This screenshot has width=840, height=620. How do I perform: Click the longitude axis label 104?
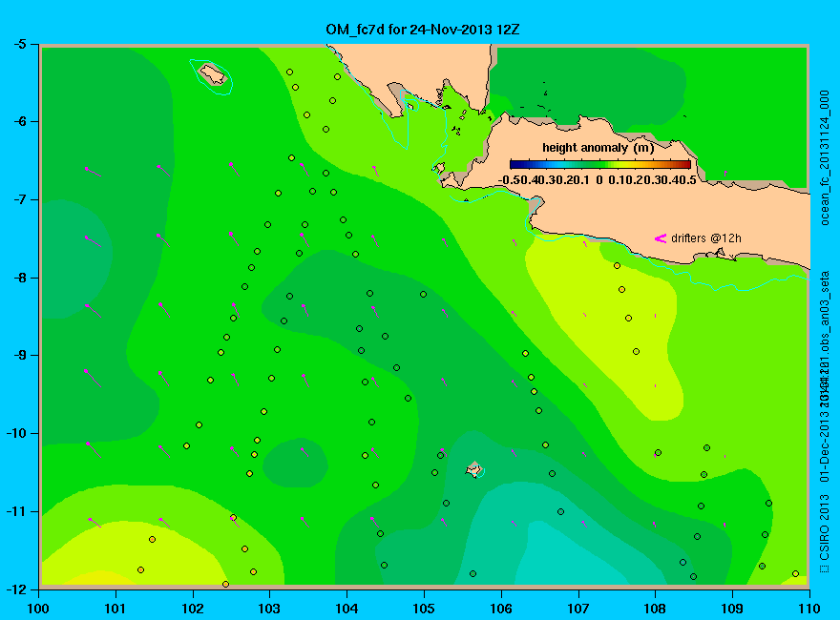click(x=346, y=609)
